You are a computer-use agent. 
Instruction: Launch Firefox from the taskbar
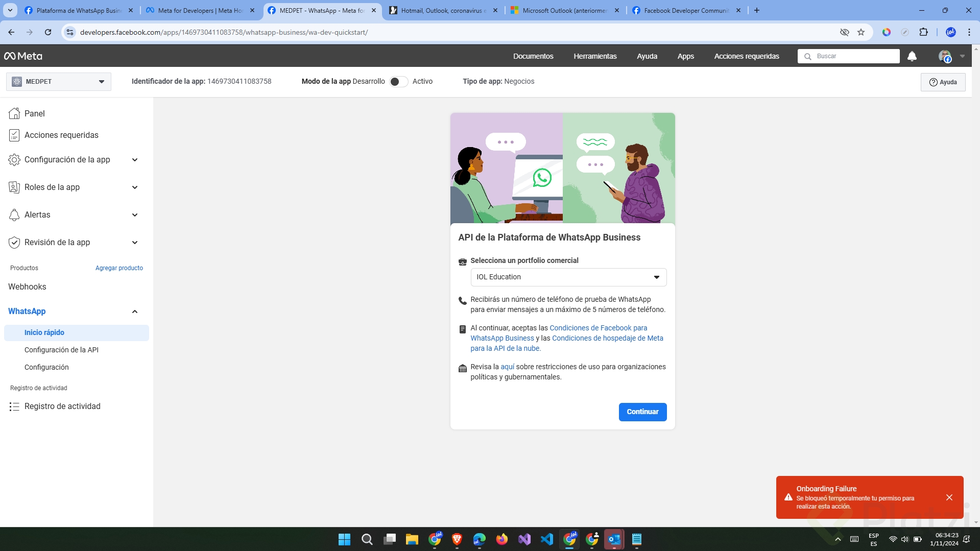502,539
